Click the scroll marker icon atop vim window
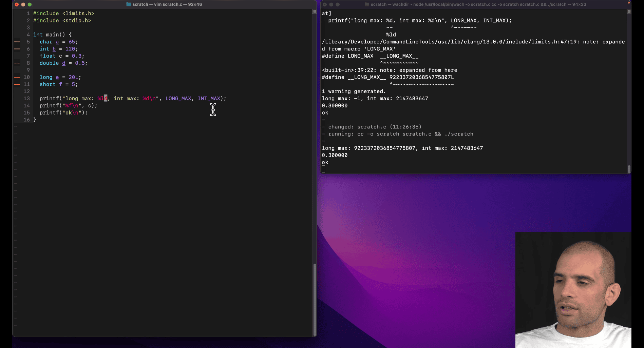This screenshot has width=644, height=348. pyautogui.click(x=314, y=12)
